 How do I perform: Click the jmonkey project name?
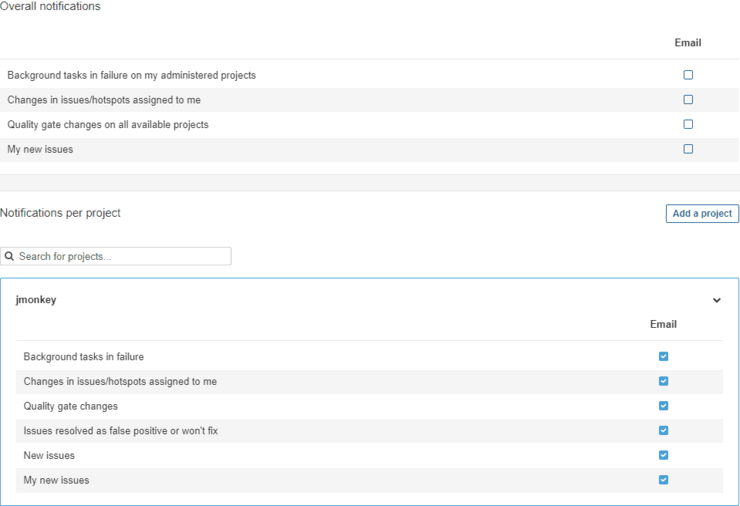pyautogui.click(x=36, y=300)
